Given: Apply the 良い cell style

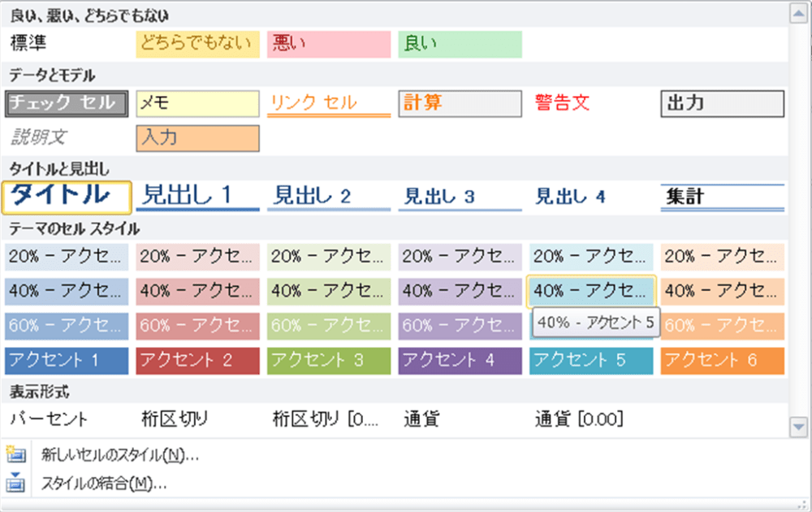Looking at the screenshot, I should [460, 44].
